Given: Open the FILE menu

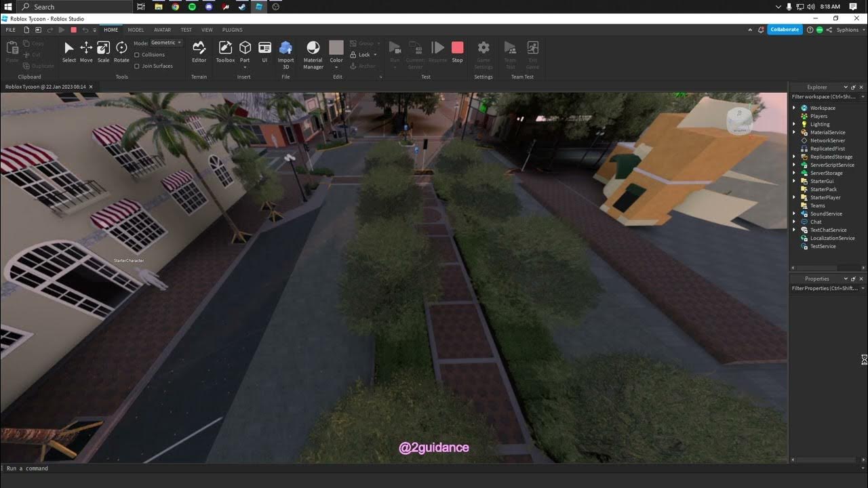Looking at the screenshot, I should [11, 30].
